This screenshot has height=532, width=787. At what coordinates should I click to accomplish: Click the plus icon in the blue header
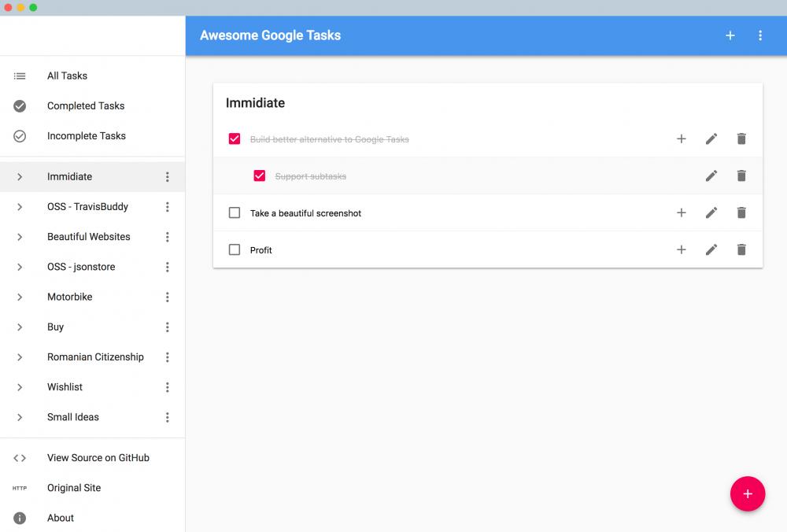pyautogui.click(x=730, y=35)
